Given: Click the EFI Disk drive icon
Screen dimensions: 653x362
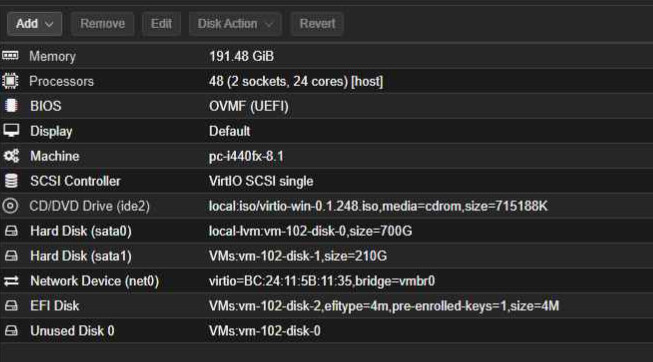Looking at the screenshot, I should (11, 306).
